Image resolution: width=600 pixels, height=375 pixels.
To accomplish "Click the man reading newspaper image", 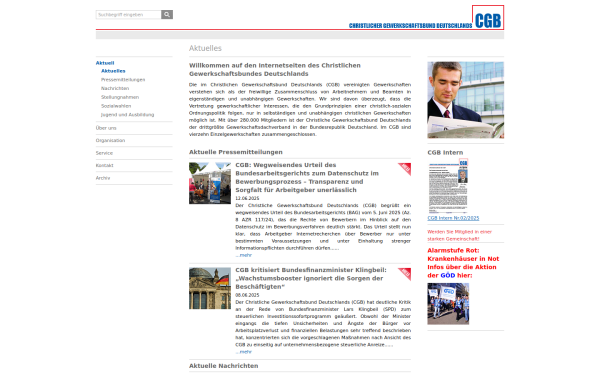I will tap(466, 100).
